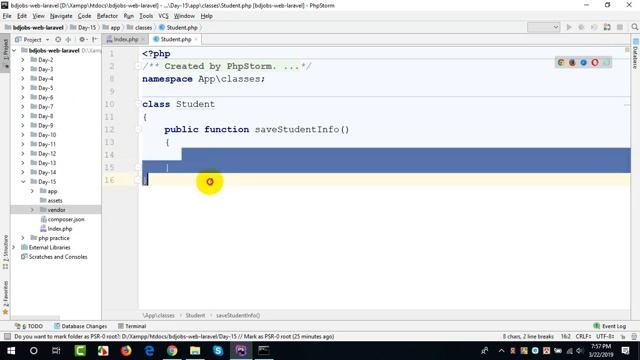Open the Structure side tool window

click(5, 252)
